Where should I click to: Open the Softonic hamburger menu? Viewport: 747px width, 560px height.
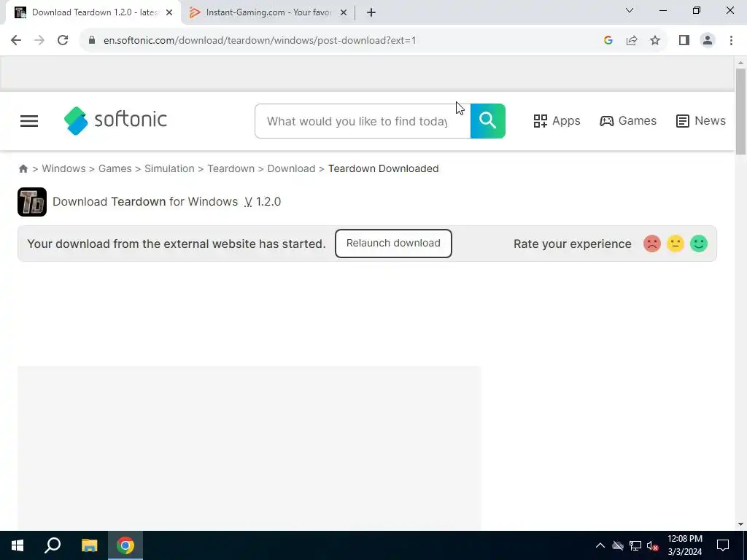29,121
